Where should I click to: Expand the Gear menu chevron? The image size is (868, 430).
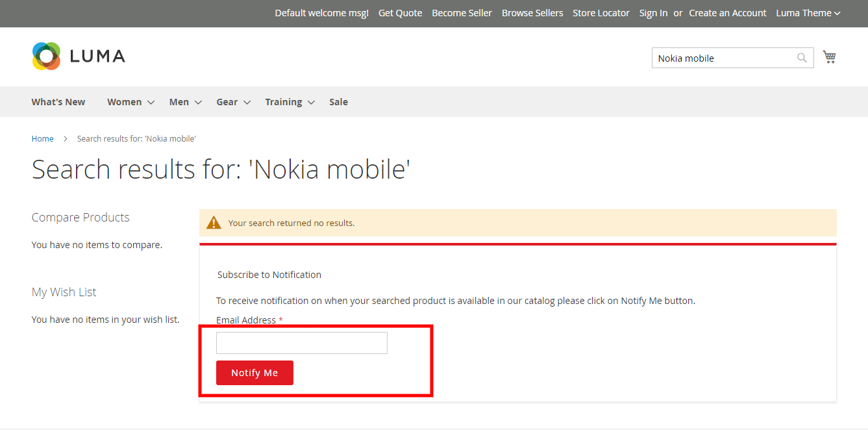[247, 102]
